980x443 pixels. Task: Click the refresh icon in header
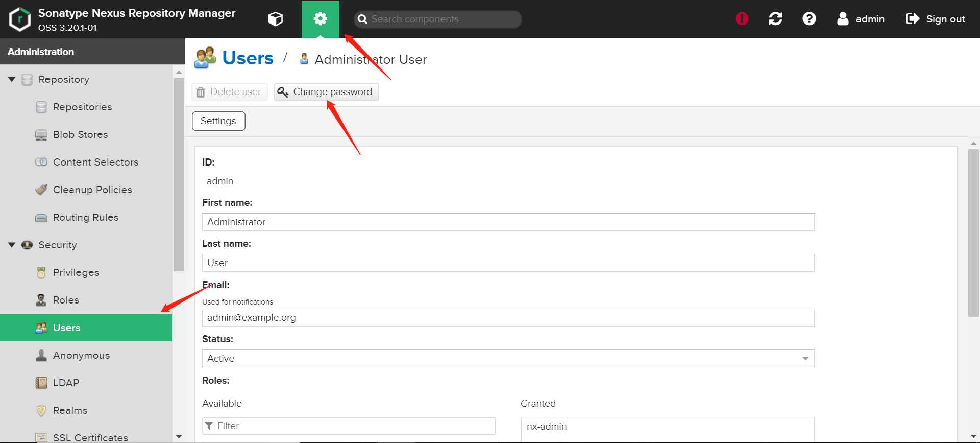pyautogui.click(x=776, y=19)
